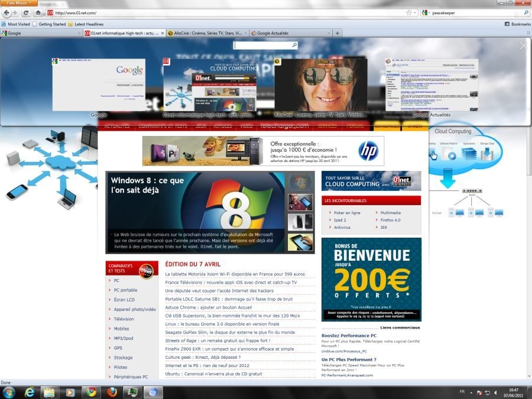Open Internet Explorer from the taskbar
This screenshot has width=532, height=399.
[30, 392]
